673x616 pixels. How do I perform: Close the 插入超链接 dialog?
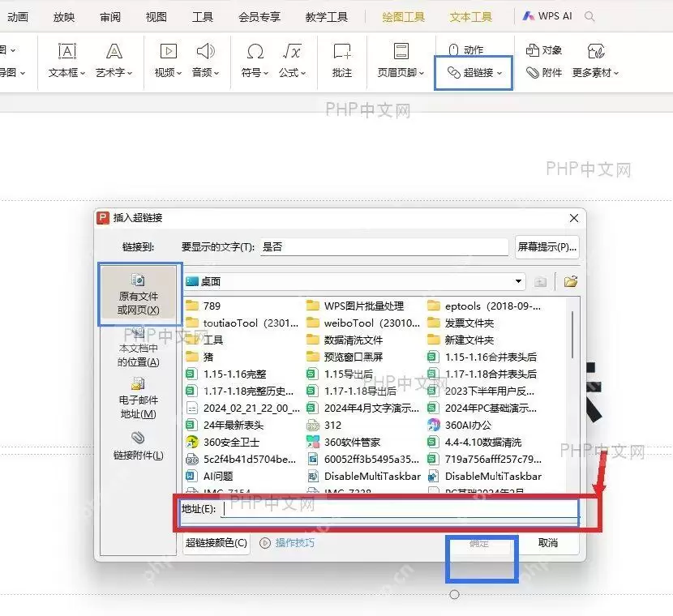tap(574, 218)
